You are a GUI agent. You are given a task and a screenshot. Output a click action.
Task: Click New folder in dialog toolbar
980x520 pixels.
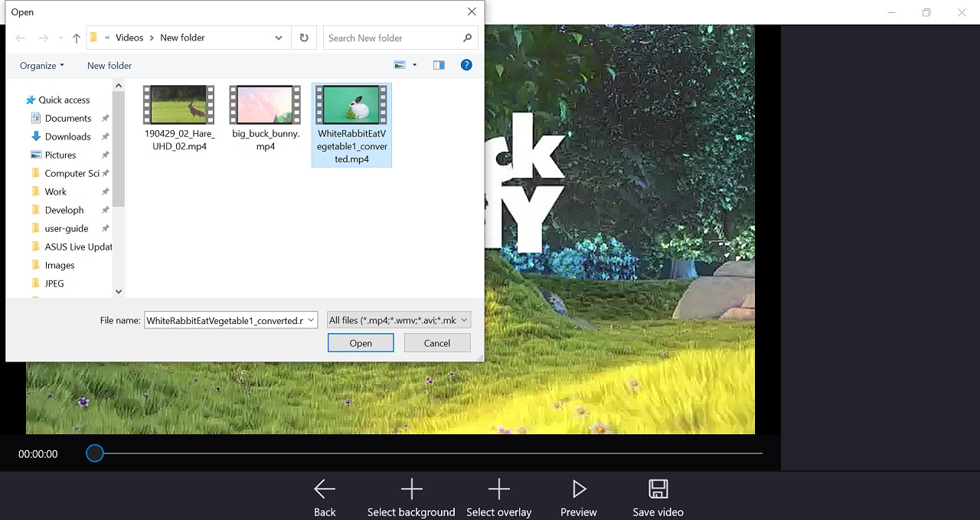(x=109, y=65)
